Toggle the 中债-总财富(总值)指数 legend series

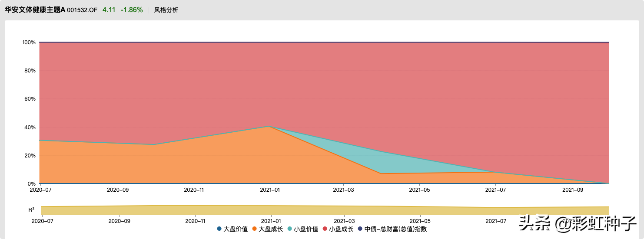[392, 229]
